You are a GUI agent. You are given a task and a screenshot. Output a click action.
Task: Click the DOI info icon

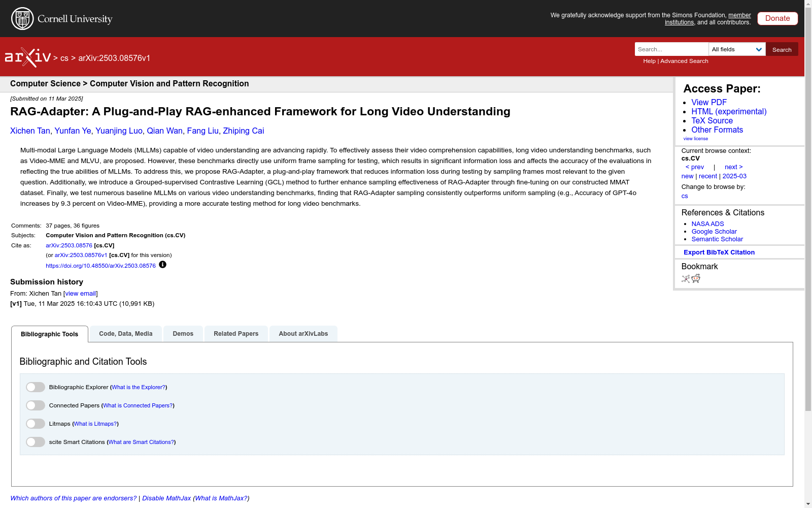[x=162, y=265]
